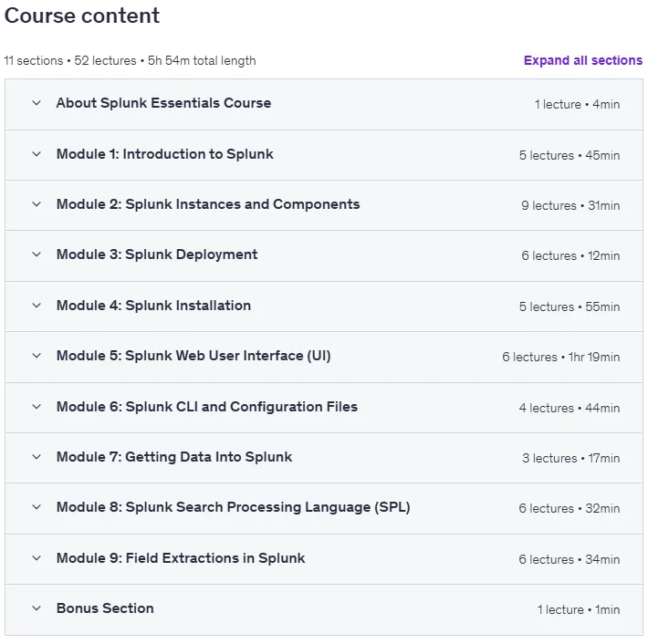Click '5 lectures • 55min' summary for Module 4
This screenshot has height=644, width=648.
tap(570, 306)
